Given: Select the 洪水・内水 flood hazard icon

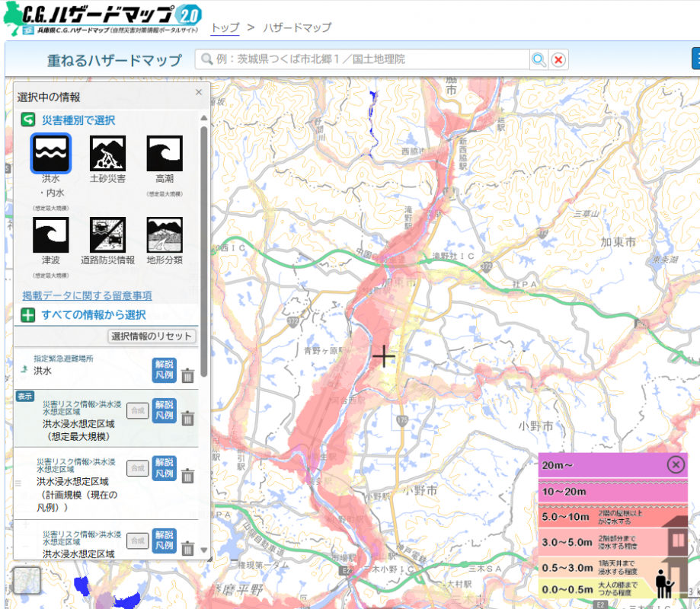Looking at the screenshot, I should 50,152.
